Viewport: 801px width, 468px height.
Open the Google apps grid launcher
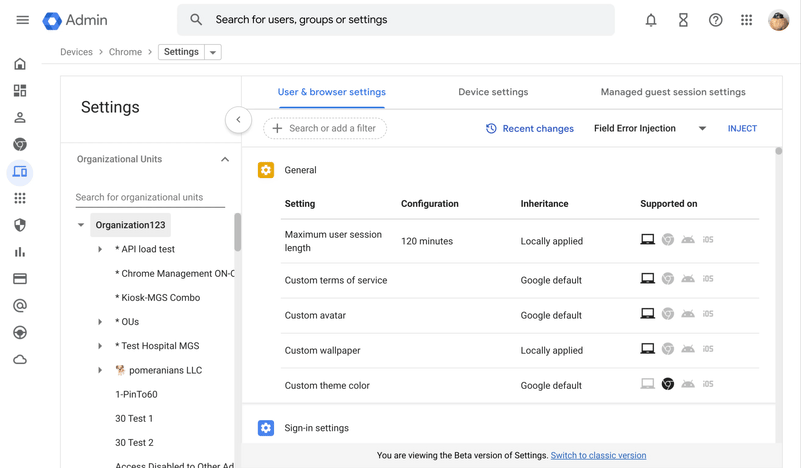click(x=746, y=20)
